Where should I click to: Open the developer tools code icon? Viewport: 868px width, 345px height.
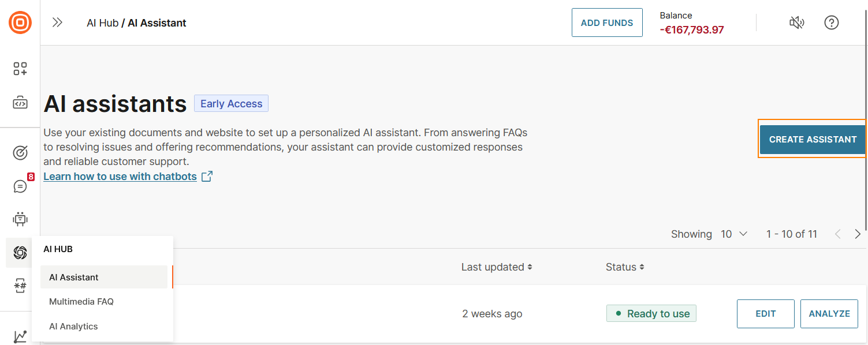[20, 103]
